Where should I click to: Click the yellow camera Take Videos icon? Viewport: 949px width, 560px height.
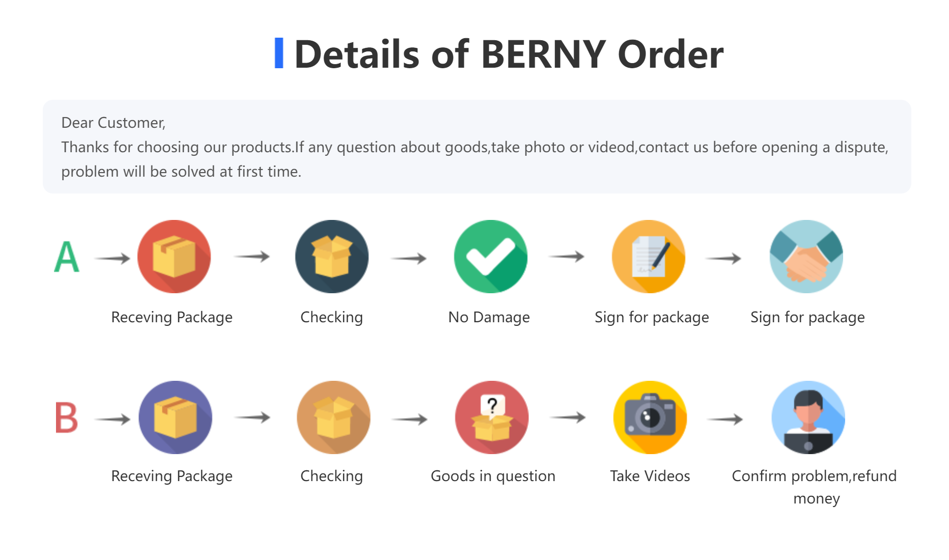(650, 417)
